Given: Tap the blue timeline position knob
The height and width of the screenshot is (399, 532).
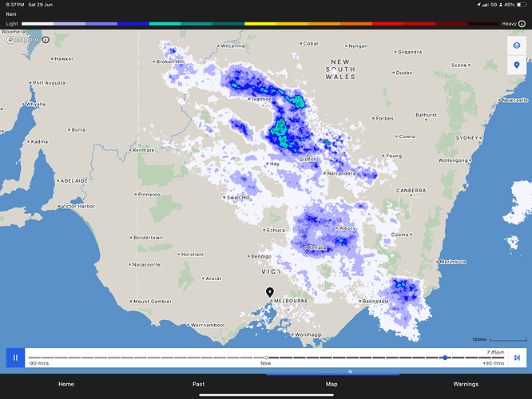Looking at the screenshot, I should pos(445,358).
